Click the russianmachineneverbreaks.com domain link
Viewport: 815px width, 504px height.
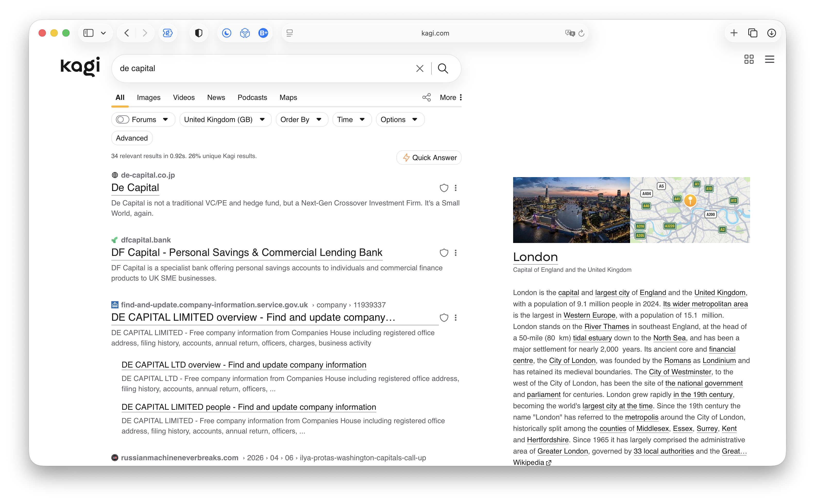[x=179, y=458]
